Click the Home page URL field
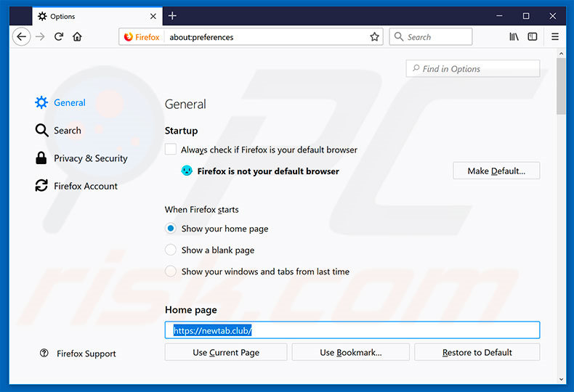 352,330
